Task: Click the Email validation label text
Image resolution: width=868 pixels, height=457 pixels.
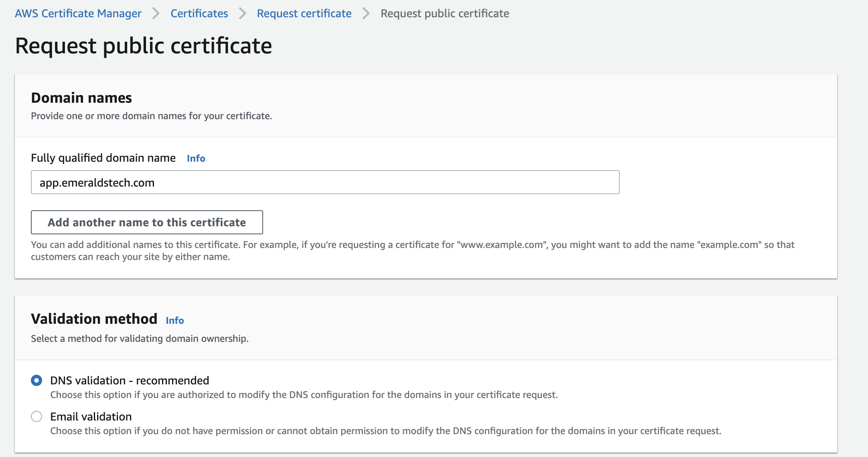Action: [91, 416]
